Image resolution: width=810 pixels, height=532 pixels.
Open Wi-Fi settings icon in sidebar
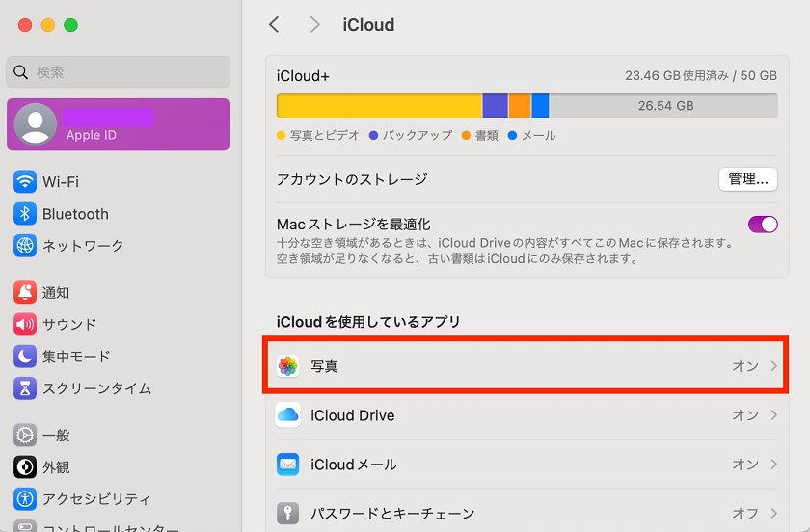pyautogui.click(x=25, y=182)
